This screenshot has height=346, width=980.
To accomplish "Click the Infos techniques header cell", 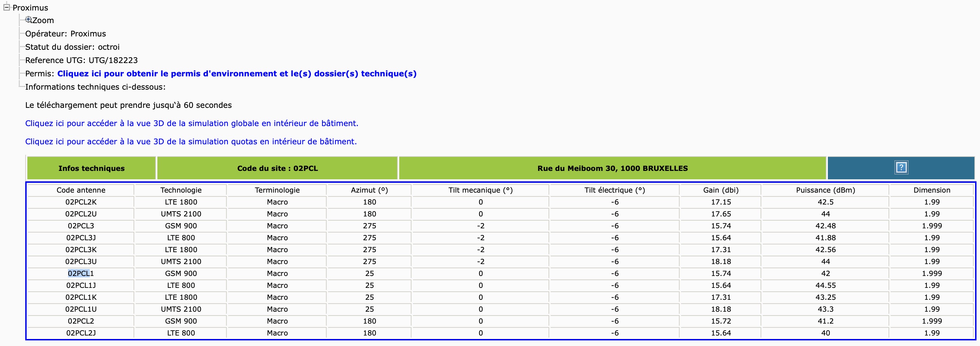I will pyautogui.click(x=91, y=168).
